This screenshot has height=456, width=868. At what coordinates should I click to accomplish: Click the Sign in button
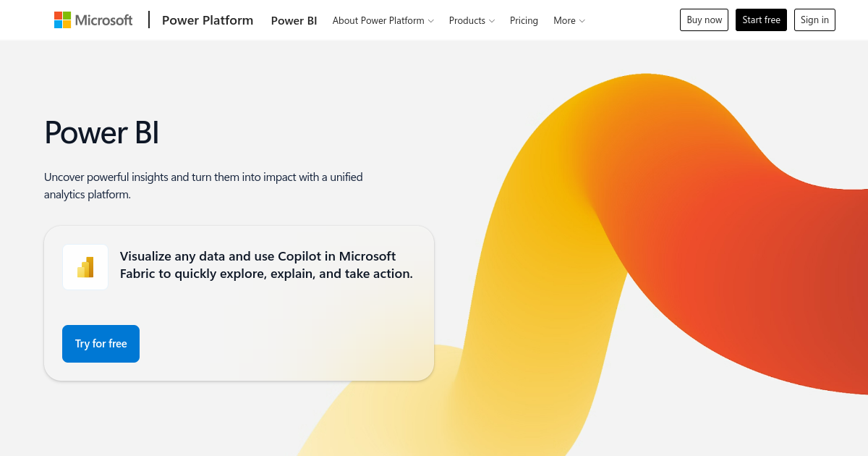(814, 20)
